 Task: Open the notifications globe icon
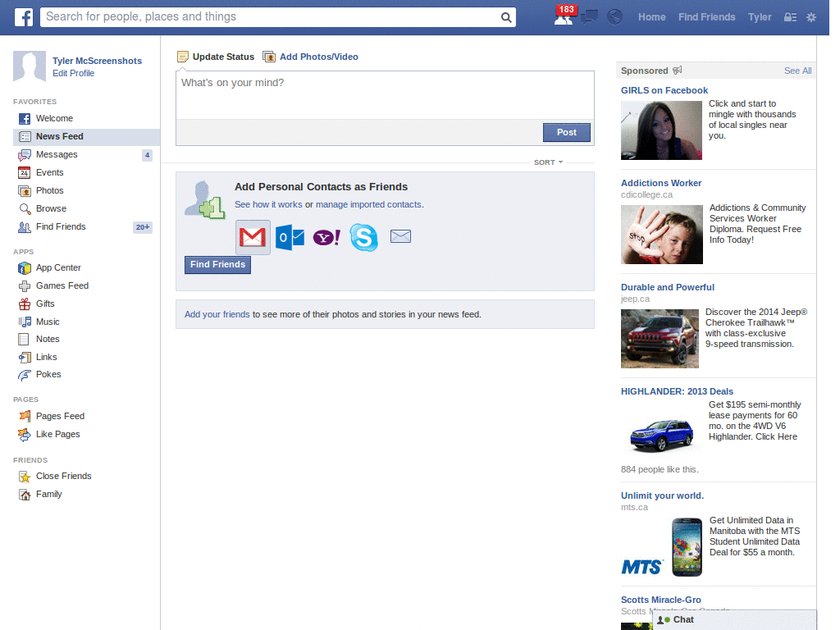click(614, 17)
